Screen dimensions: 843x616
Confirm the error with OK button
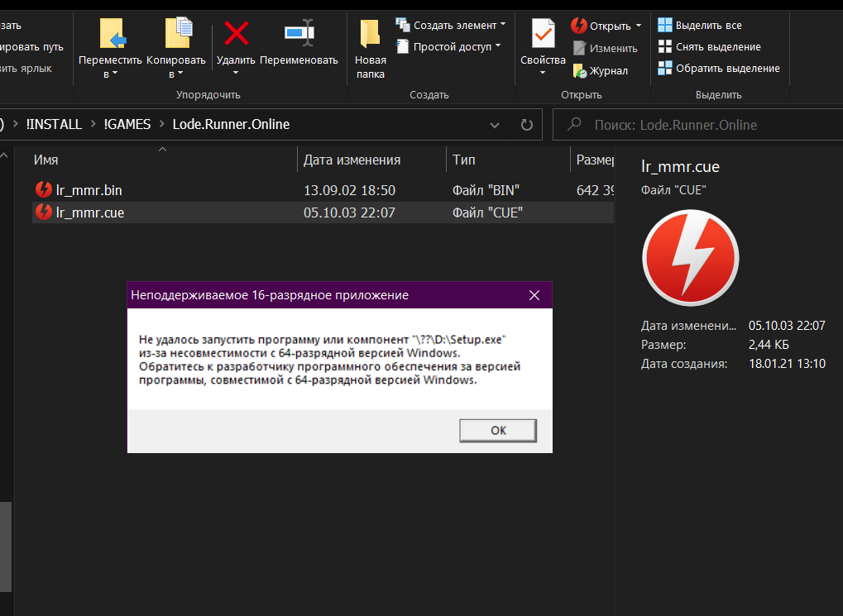tap(498, 431)
